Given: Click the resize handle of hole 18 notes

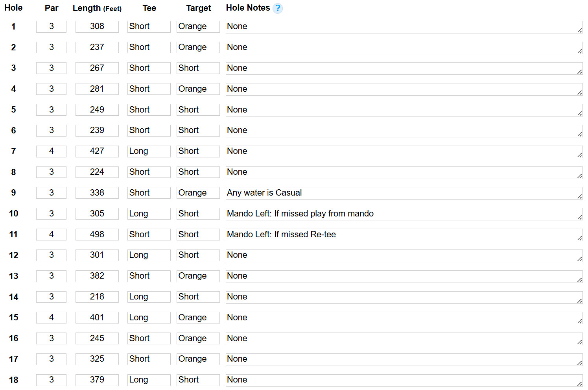Looking at the screenshot, I should pos(579,383).
